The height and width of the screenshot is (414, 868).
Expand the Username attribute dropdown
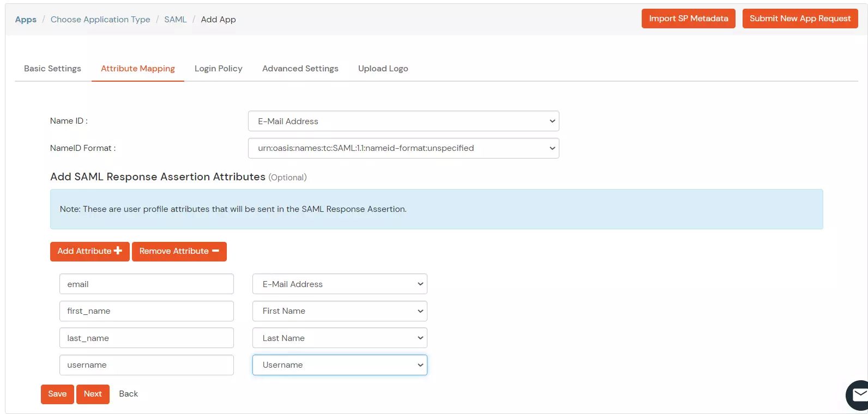click(340, 365)
